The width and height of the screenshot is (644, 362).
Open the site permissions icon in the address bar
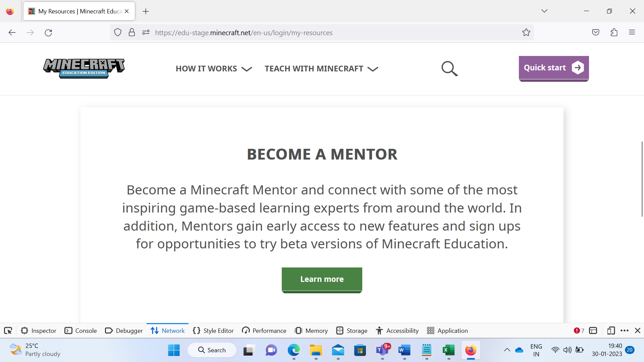[146, 33]
